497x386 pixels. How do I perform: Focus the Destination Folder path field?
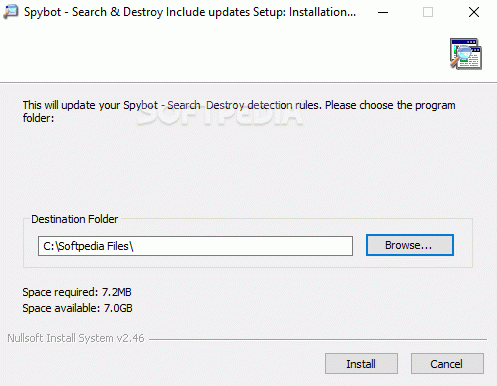point(195,246)
